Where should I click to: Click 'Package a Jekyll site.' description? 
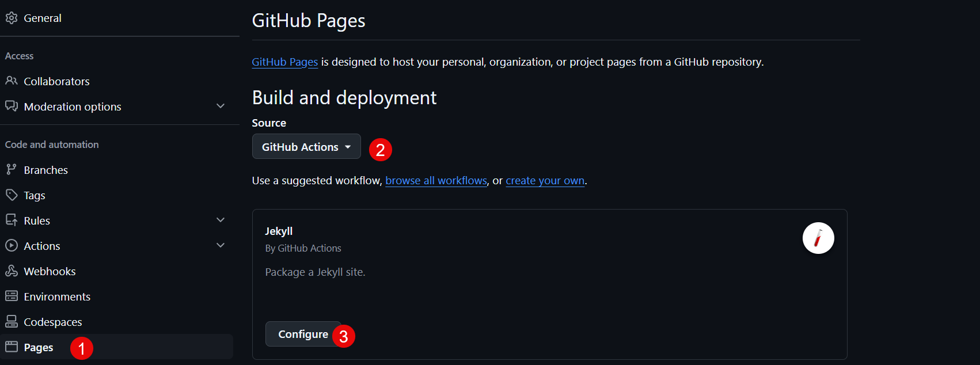tap(315, 272)
